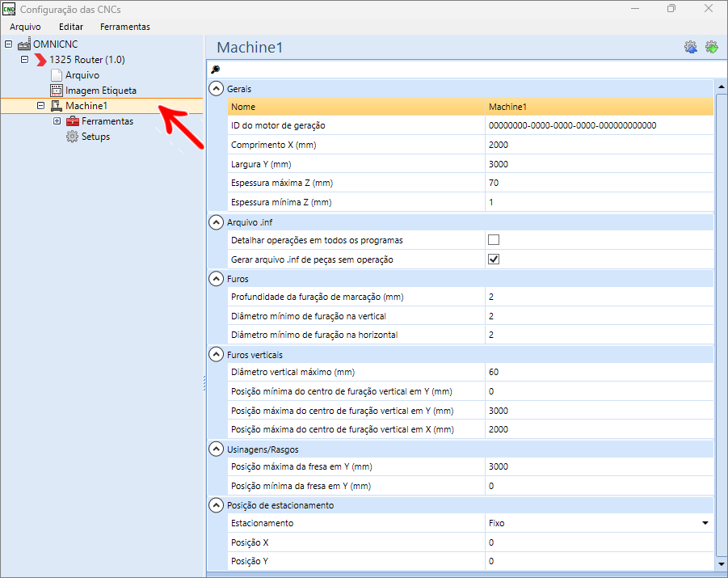The width and height of the screenshot is (728, 578).
Task: Collapse the Arquivo .inf section
Action: click(x=216, y=222)
